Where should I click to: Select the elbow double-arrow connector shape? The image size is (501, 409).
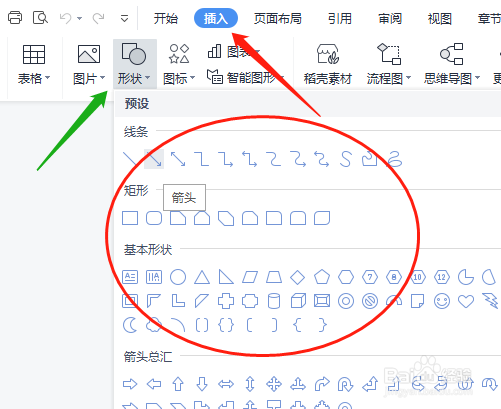coord(250,159)
